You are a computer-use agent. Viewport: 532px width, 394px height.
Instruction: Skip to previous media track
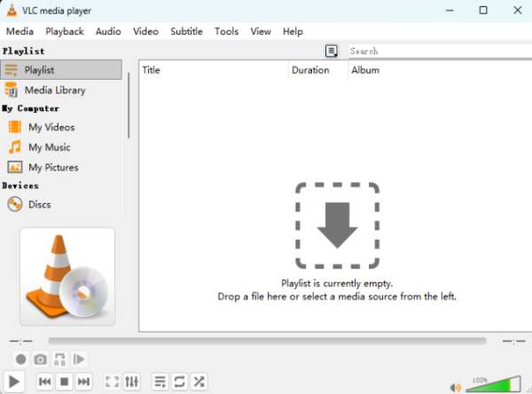[x=45, y=382]
